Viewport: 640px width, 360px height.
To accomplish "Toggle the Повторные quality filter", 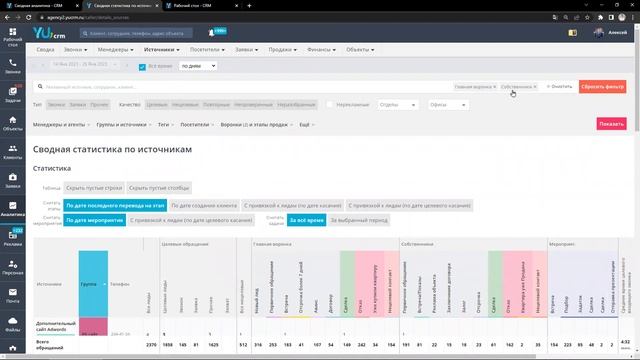I will point(216,104).
